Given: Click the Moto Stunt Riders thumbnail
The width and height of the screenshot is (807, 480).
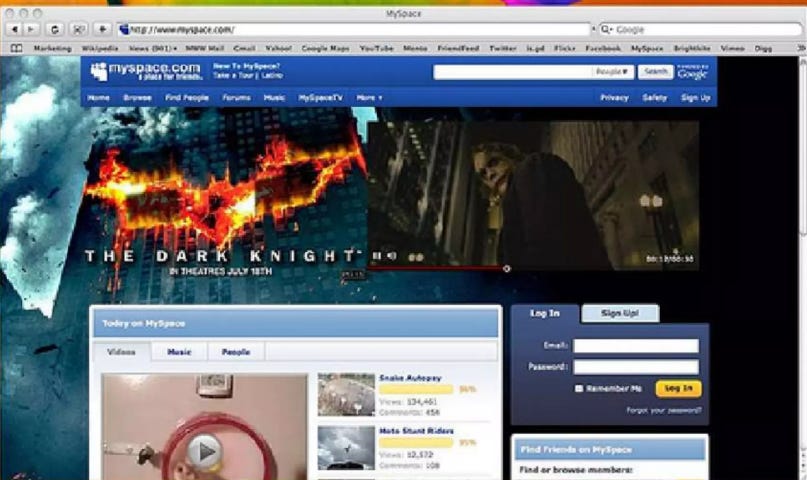Looking at the screenshot, I should pos(346,448).
